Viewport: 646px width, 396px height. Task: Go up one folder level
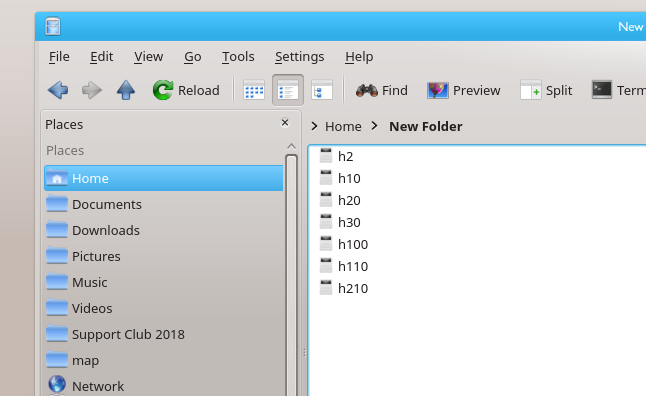pyautogui.click(x=126, y=90)
